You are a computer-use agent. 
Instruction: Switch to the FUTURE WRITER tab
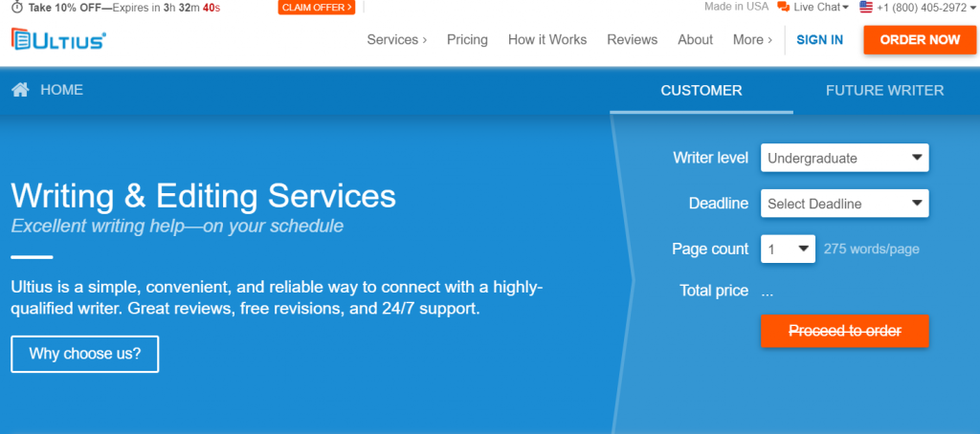click(885, 91)
